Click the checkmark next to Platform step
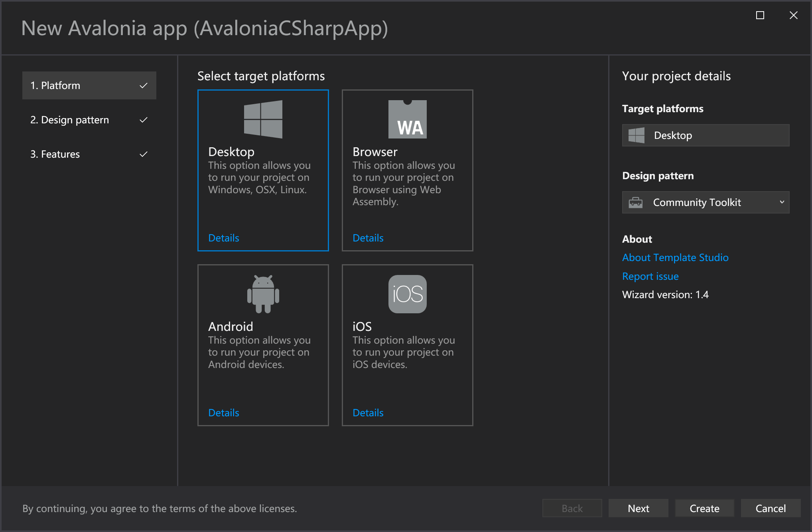Image resolution: width=812 pixels, height=532 pixels. (x=144, y=85)
